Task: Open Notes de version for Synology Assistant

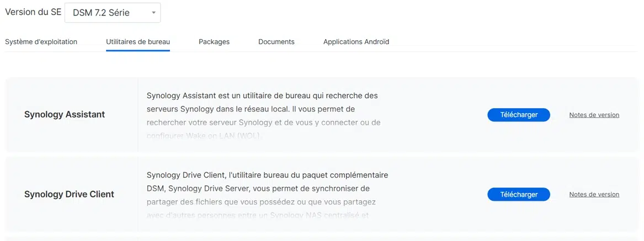Action: coord(594,115)
